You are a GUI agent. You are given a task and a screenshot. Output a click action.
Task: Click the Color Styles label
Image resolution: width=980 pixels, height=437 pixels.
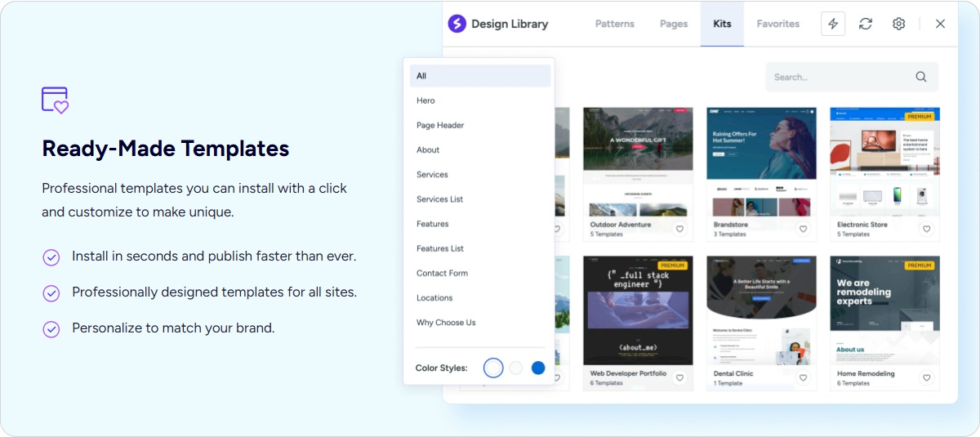click(x=441, y=368)
